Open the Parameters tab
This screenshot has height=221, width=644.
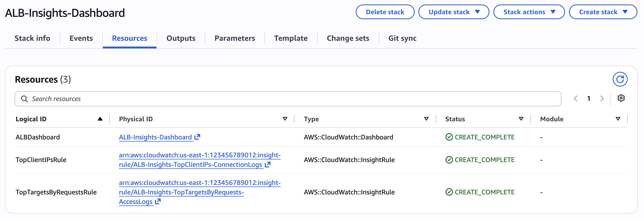point(235,38)
